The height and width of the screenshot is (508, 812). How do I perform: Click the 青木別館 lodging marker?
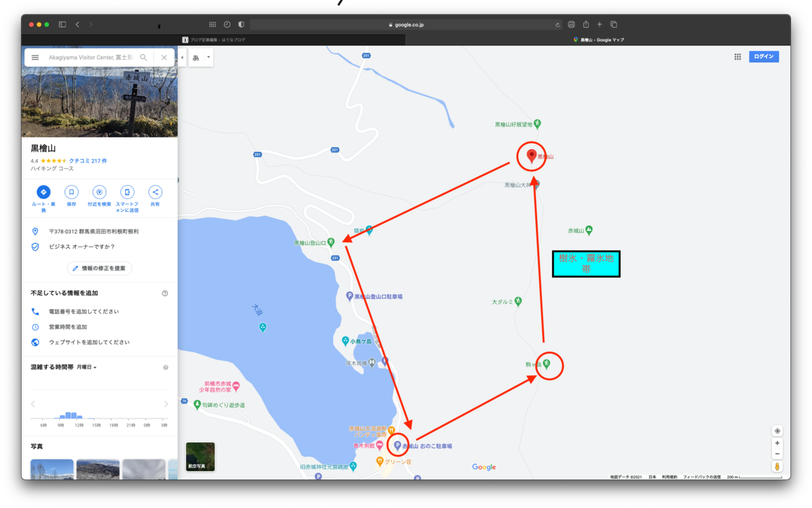click(x=380, y=445)
